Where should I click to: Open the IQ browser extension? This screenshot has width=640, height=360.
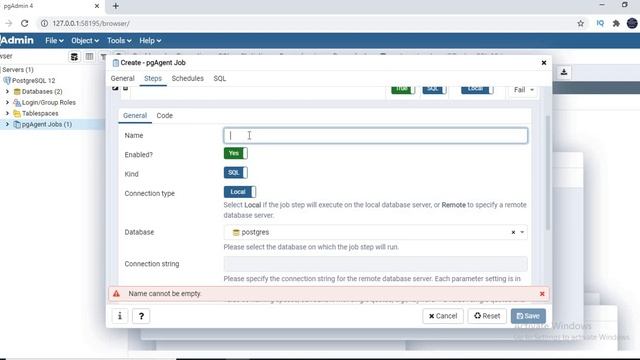600,24
